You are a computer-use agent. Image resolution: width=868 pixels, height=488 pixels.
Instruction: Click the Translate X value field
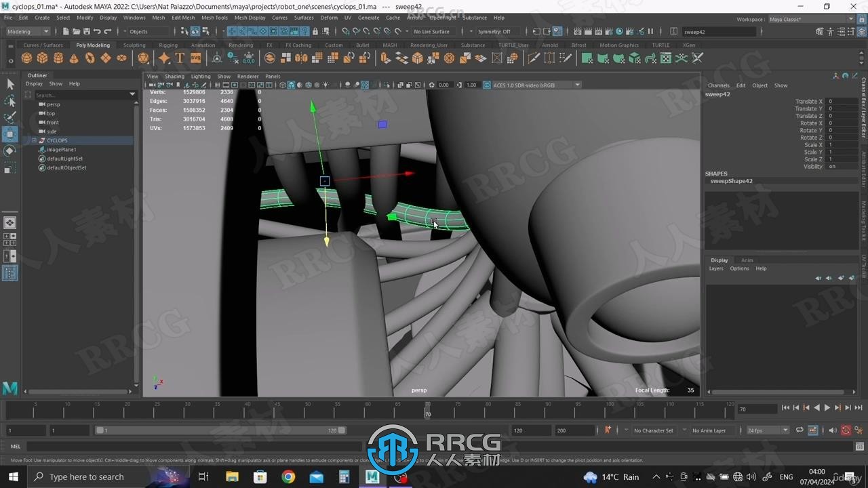tap(842, 102)
